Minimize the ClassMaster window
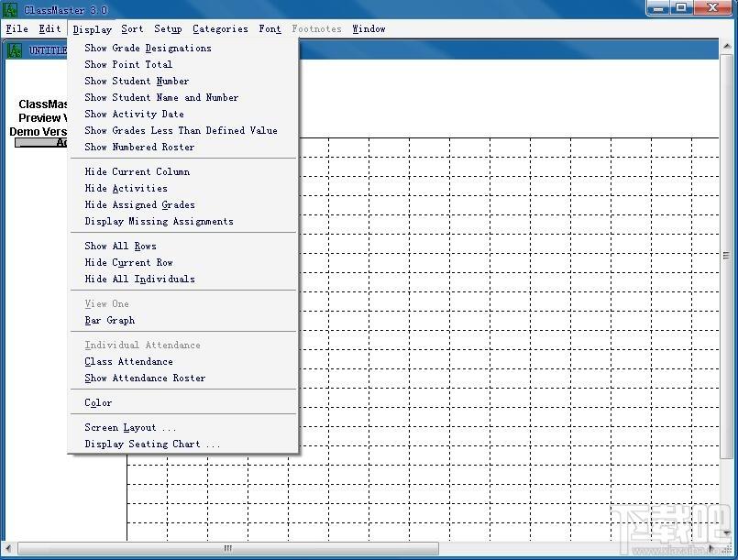Image resolution: width=738 pixels, height=560 pixels. click(658, 8)
